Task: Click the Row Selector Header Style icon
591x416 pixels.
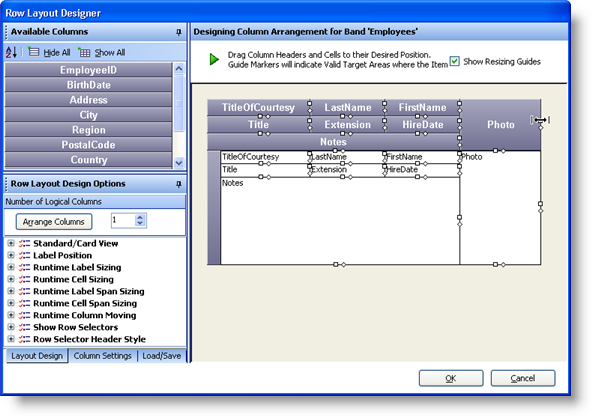Action: (x=24, y=339)
